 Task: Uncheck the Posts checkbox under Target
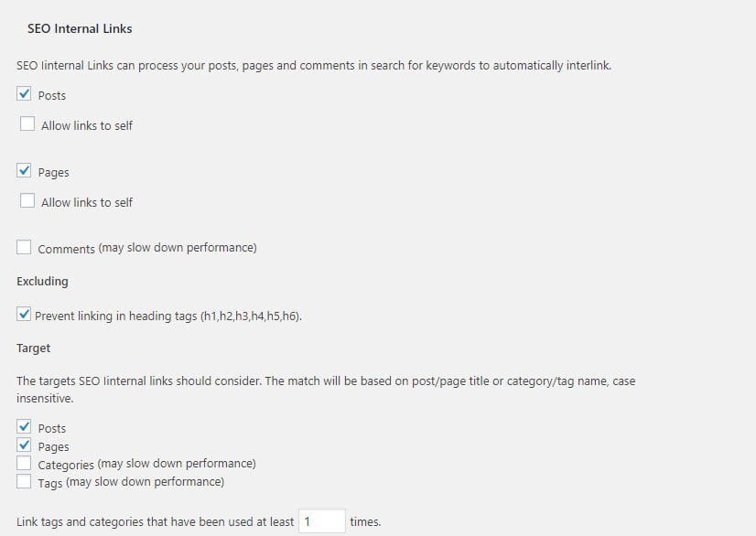click(25, 427)
